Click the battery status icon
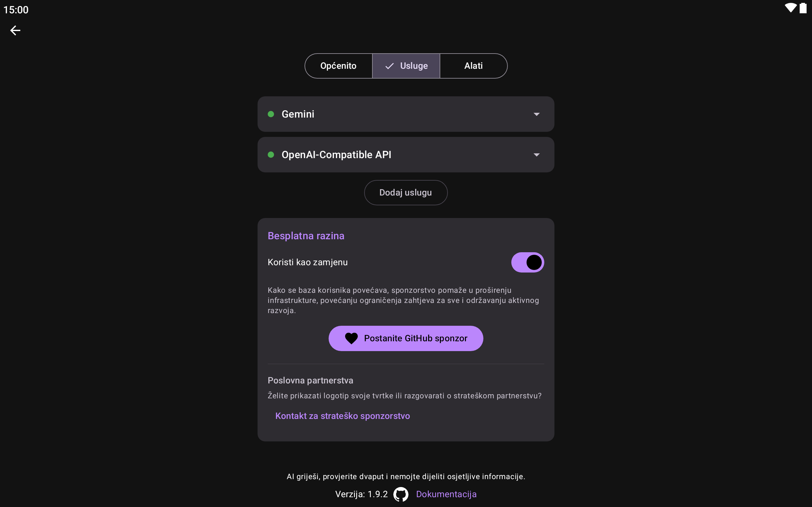The height and width of the screenshot is (507, 812). (x=803, y=8)
